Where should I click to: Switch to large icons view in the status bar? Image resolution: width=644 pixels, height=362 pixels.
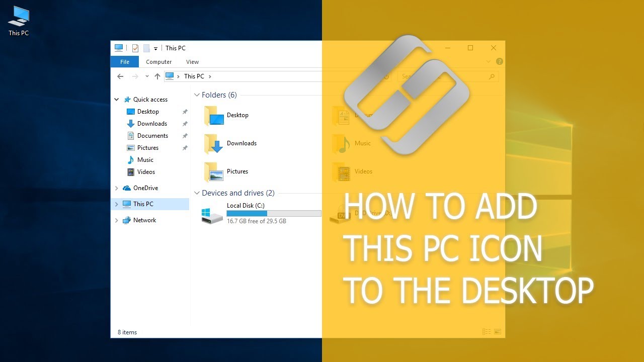tap(497, 332)
